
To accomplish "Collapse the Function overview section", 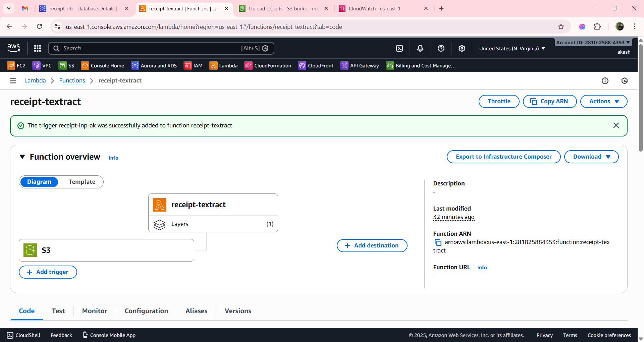I will pos(22,157).
